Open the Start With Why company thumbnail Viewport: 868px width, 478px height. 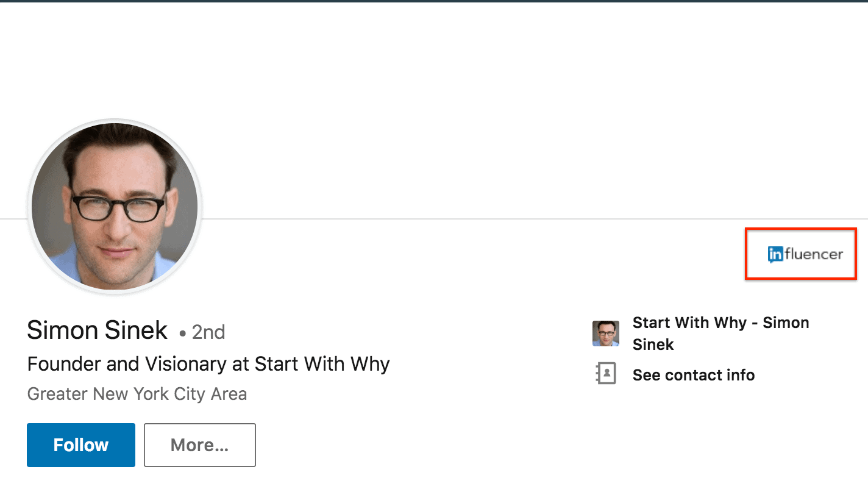click(x=606, y=334)
